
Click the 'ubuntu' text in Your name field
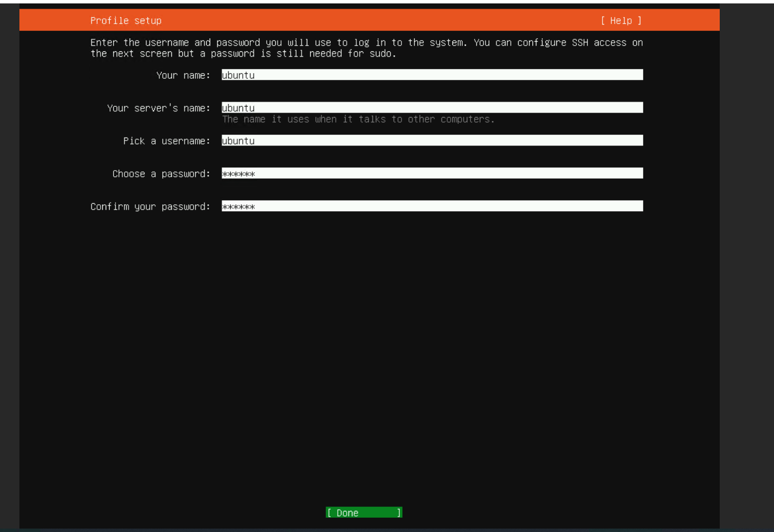point(238,75)
